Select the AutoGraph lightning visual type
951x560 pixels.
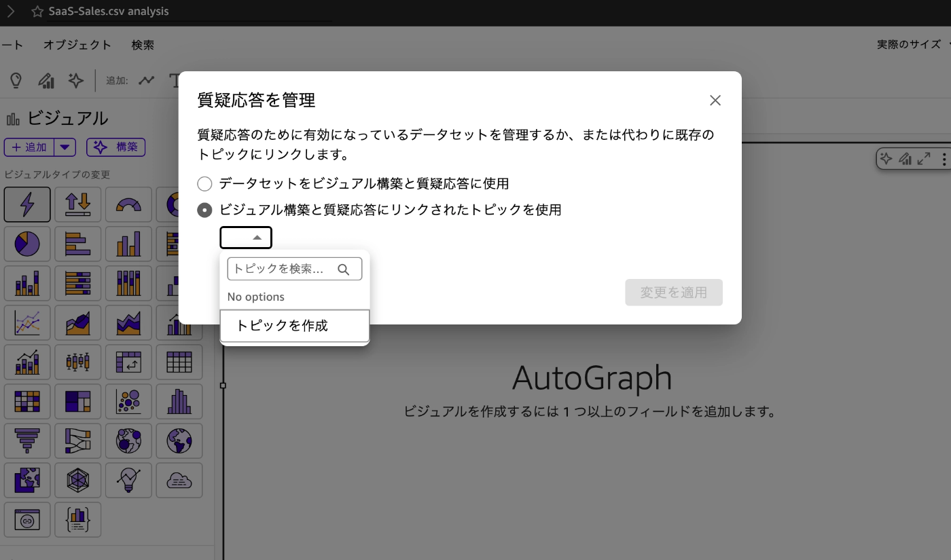click(27, 204)
